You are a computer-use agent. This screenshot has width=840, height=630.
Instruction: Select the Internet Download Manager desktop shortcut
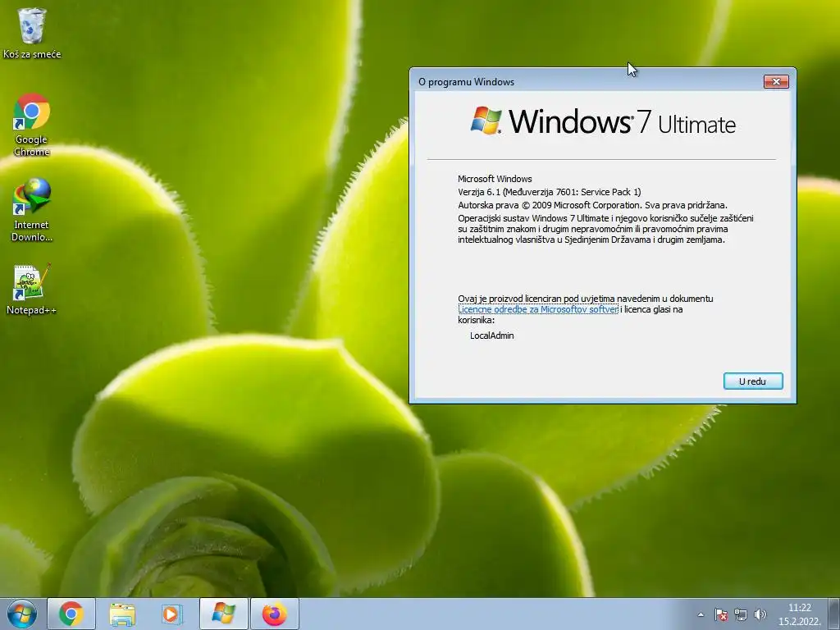pyautogui.click(x=32, y=210)
